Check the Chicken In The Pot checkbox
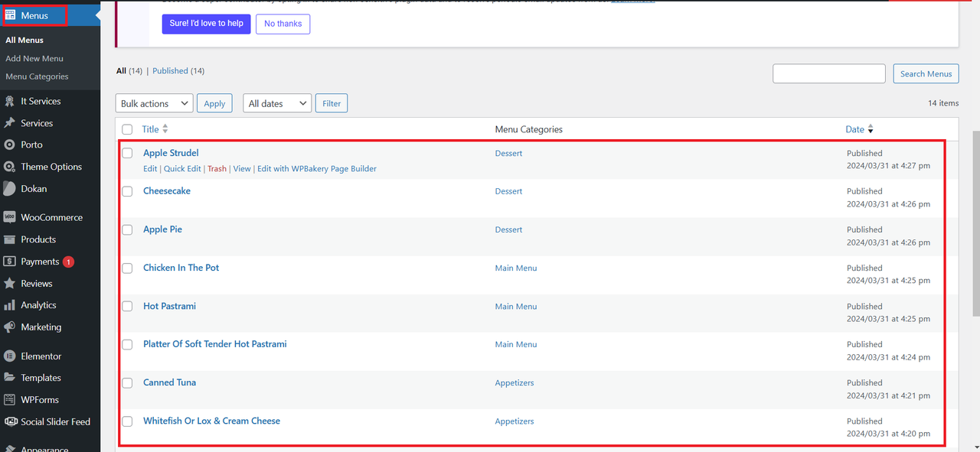Viewport: 980px width, 452px height. point(127,268)
